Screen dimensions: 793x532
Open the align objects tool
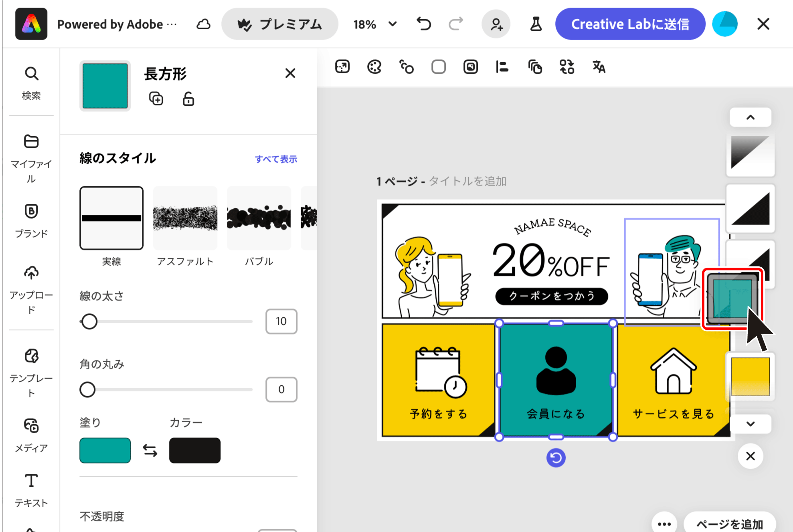(x=502, y=67)
